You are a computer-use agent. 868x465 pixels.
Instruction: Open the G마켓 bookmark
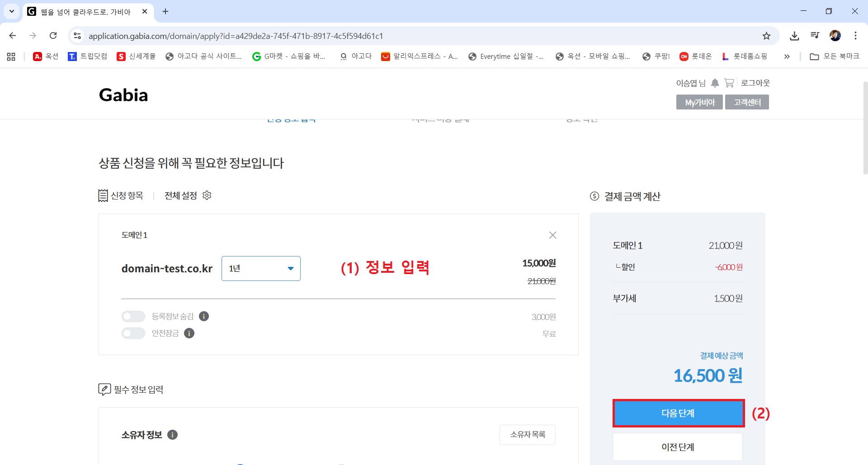click(x=289, y=56)
